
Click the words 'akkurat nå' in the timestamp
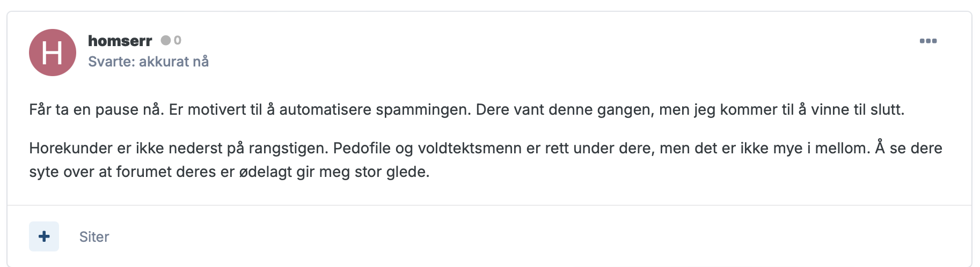pos(174,62)
